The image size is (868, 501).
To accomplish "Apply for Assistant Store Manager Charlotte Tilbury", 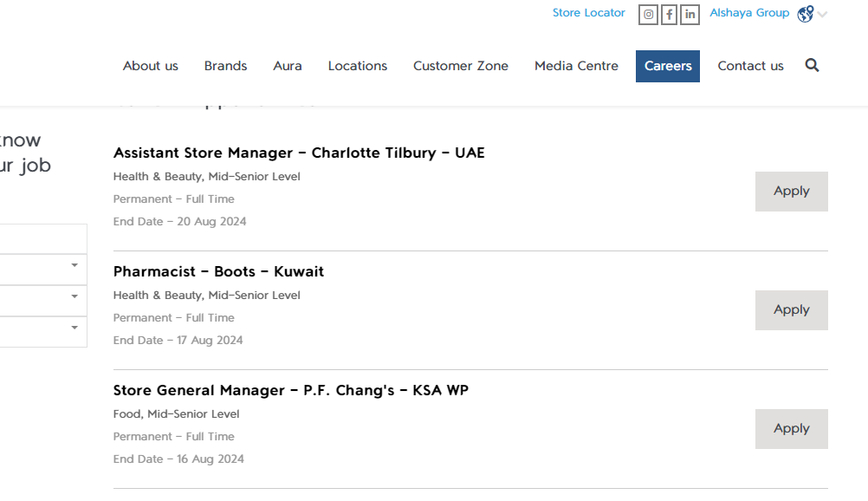I will click(x=791, y=192).
